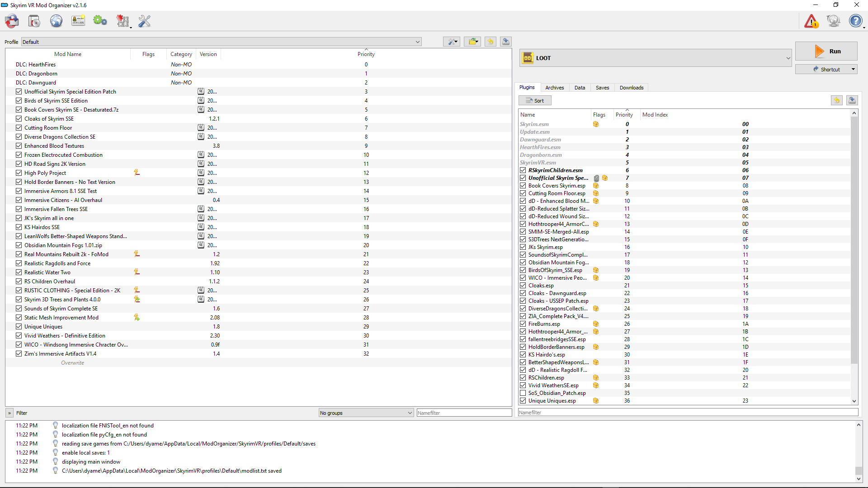Disable Cloaks of Skyrim SSE mod
Viewport: 868px width, 488px height.
point(19,118)
